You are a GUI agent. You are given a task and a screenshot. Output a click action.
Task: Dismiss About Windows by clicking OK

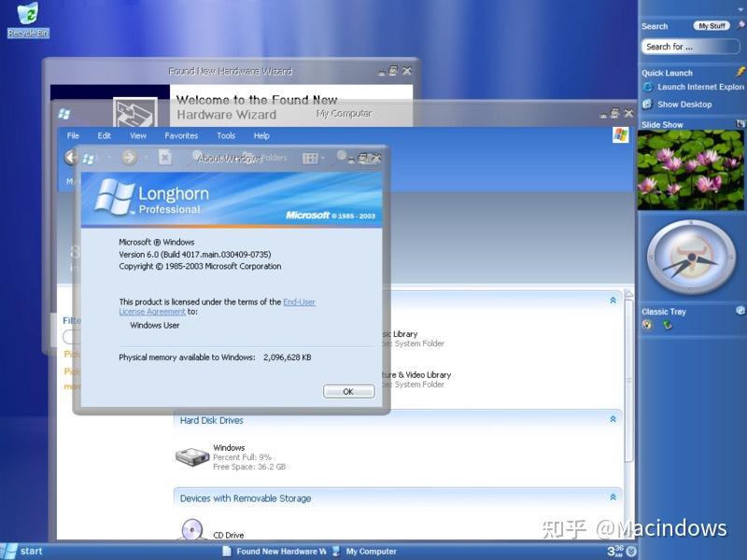(x=348, y=391)
